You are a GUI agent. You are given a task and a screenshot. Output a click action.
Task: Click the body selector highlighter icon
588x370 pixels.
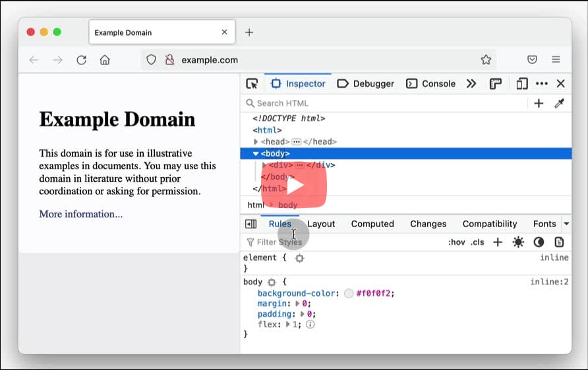(x=272, y=282)
